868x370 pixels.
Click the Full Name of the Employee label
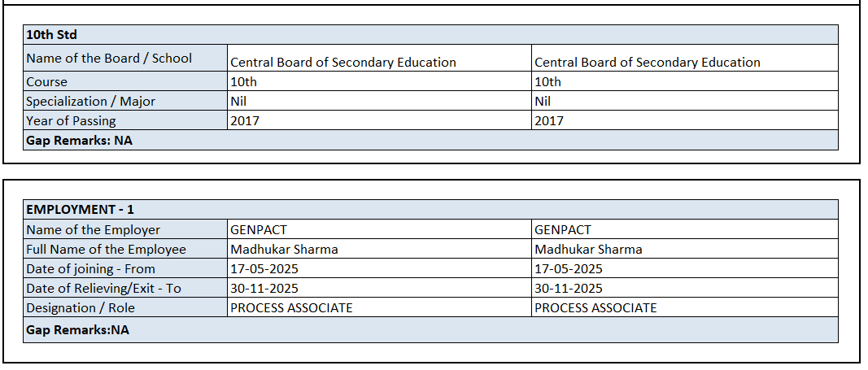(106, 250)
